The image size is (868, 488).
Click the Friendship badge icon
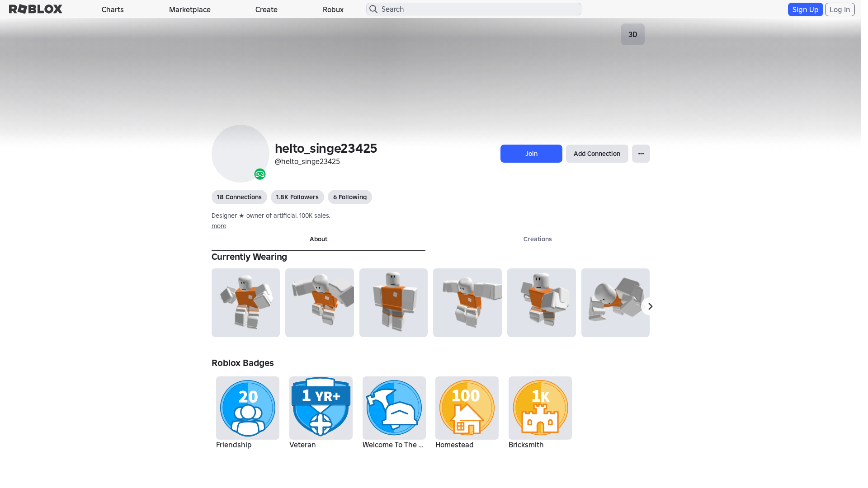coord(248,408)
